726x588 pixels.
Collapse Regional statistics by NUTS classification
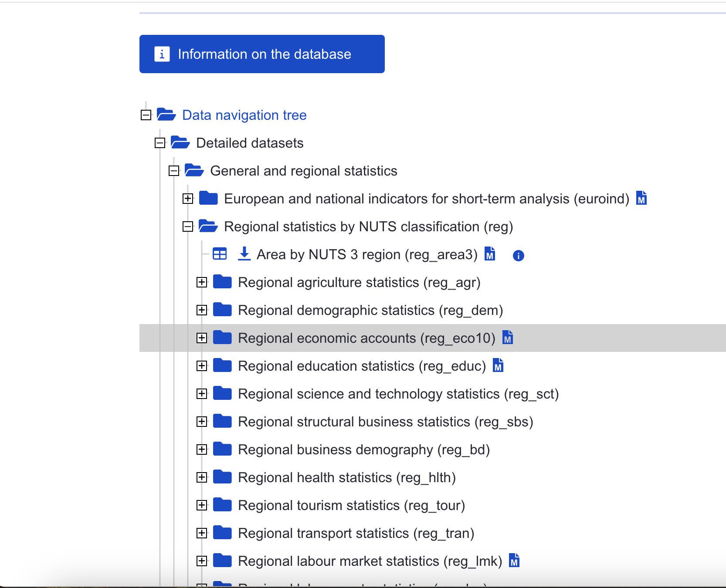[188, 226]
